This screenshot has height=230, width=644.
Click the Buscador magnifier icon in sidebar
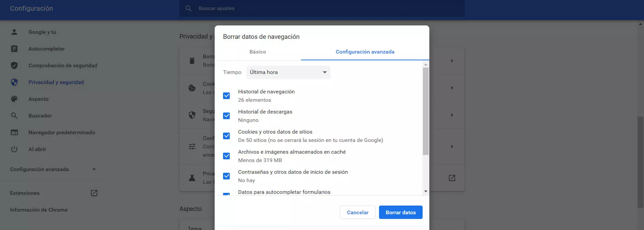[14, 116]
